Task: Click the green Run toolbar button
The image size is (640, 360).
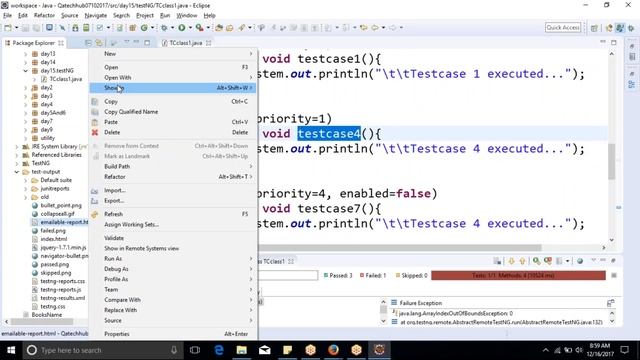Action: pyautogui.click(x=182, y=28)
